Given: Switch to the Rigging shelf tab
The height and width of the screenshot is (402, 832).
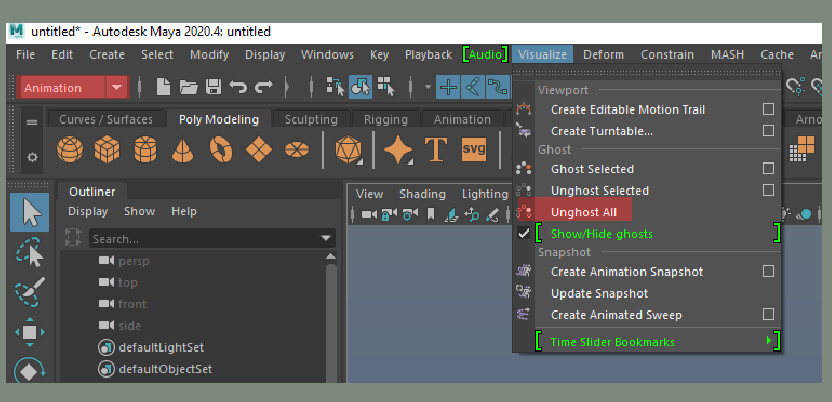Looking at the screenshot, I should (386, 119).
